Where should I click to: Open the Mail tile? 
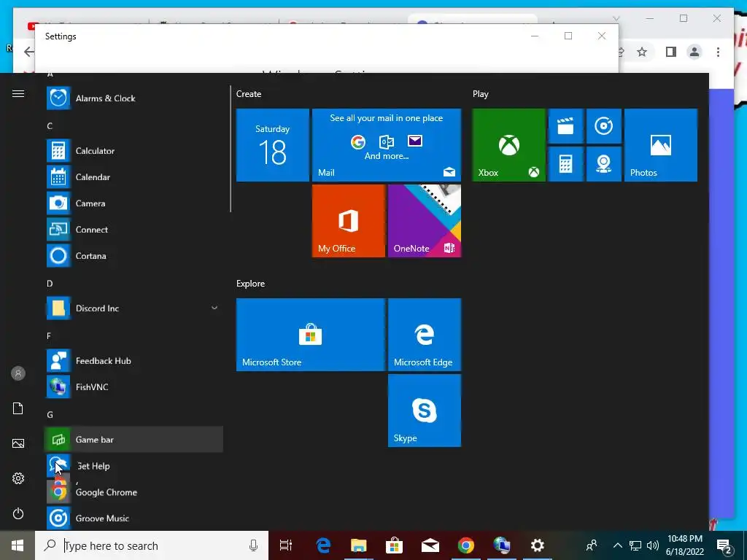tap(387, 145)
